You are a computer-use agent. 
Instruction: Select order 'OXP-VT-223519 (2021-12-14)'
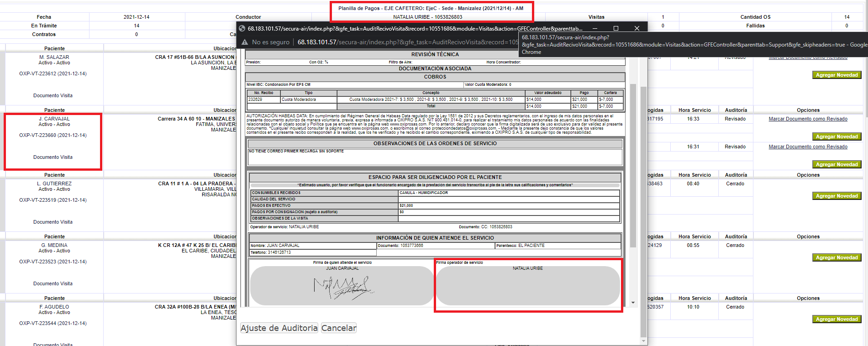[x=53, y=200]
